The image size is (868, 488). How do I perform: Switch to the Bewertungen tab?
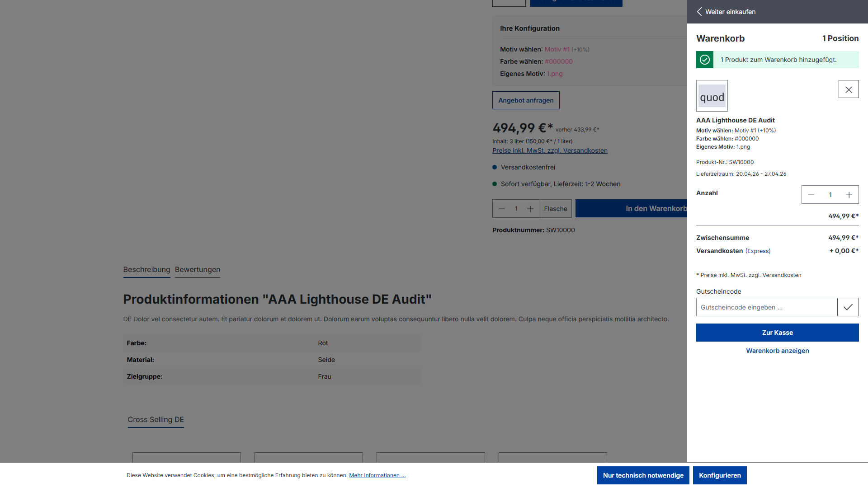(x=198, y=270)
